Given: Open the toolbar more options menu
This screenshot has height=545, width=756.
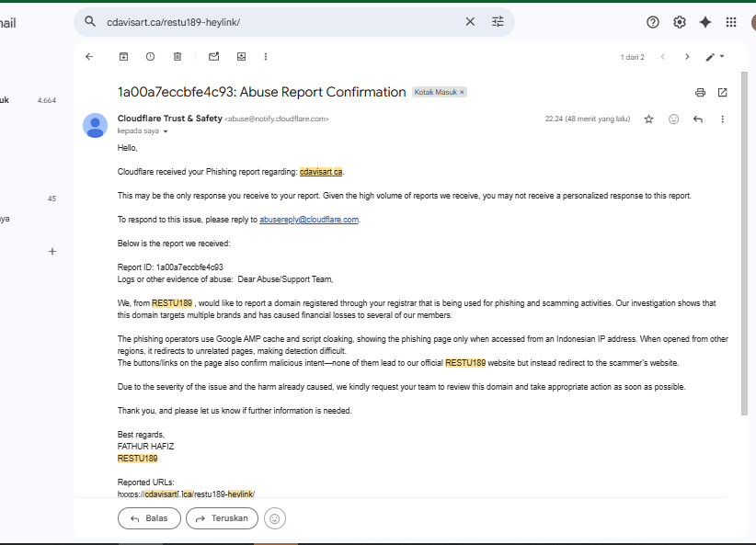Looking at the screenshot, I should (x=266, y=57).
